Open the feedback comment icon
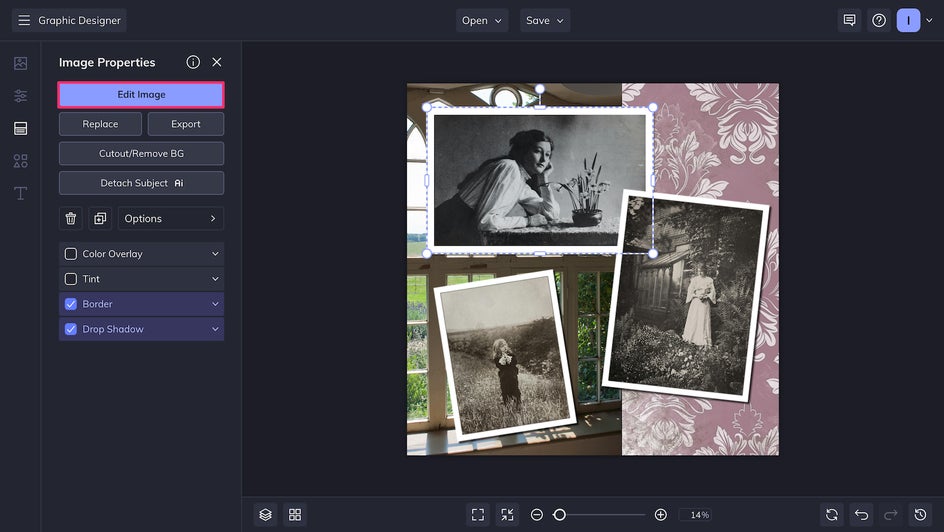The width and height of the screenshot is (944, 532). coord(849,20)
